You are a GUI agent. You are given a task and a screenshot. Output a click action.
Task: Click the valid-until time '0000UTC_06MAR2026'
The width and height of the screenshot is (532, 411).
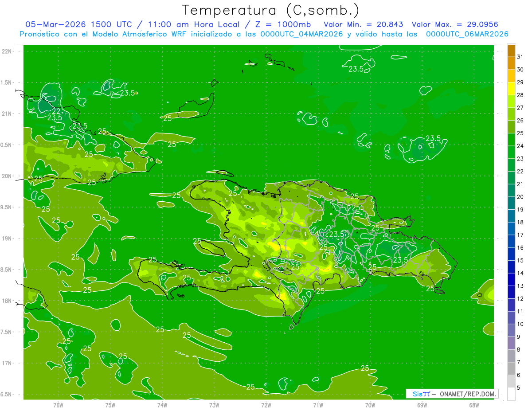pyautogui.click(x=467, y=34)
